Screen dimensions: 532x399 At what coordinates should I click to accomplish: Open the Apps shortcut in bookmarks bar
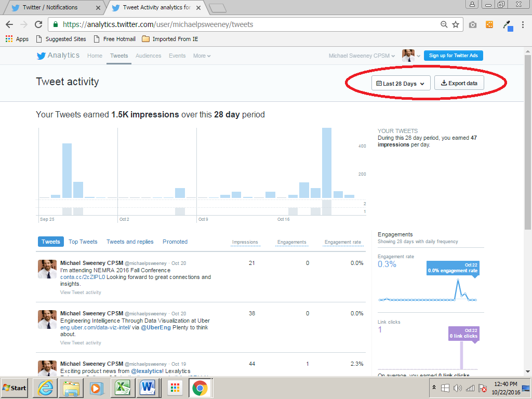(x=17, y=39)
